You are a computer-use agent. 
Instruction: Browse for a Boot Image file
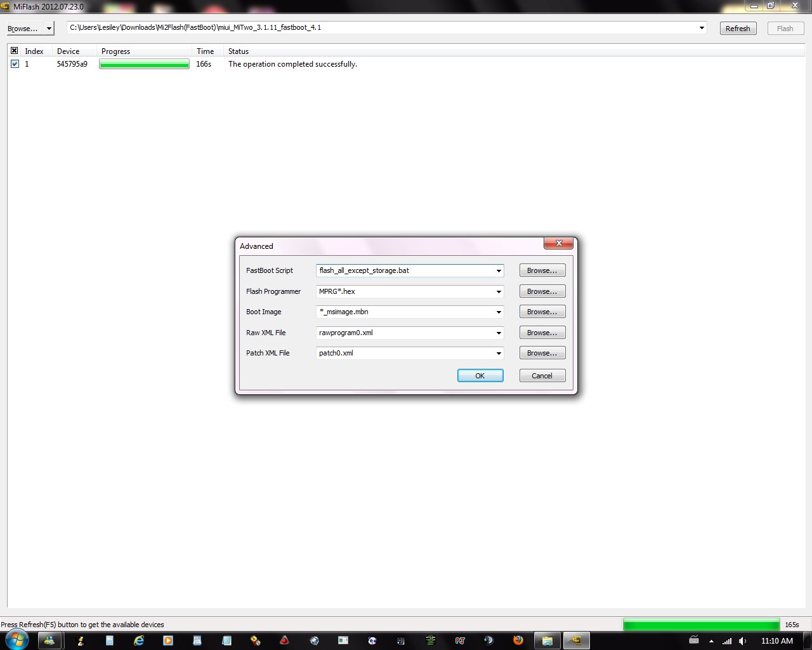[542, 312]
